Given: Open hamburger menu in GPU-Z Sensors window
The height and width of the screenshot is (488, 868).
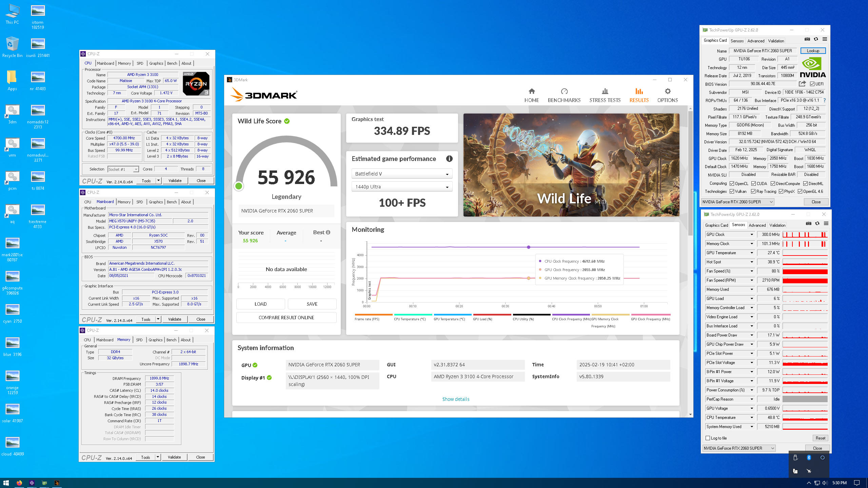Looking at the screenshot, I should point(826,224).
